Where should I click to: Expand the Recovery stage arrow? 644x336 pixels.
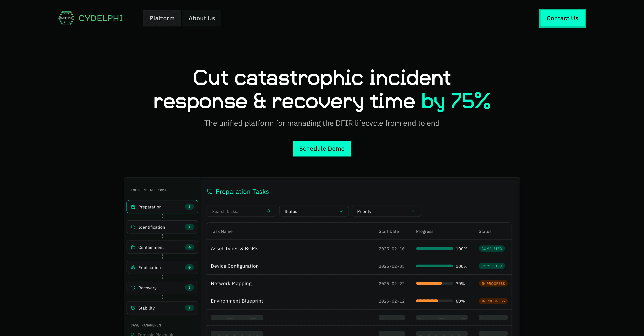[x=190, y=288]
